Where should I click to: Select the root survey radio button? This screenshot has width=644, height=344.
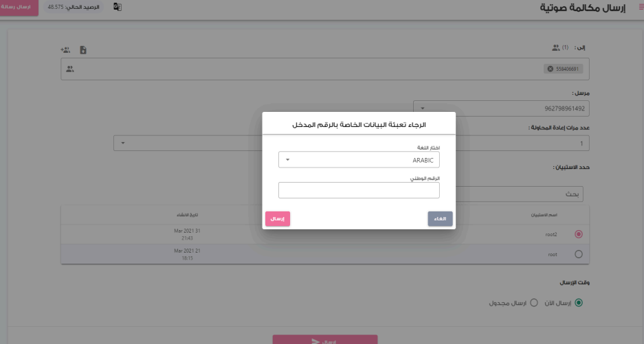[578, 254]
